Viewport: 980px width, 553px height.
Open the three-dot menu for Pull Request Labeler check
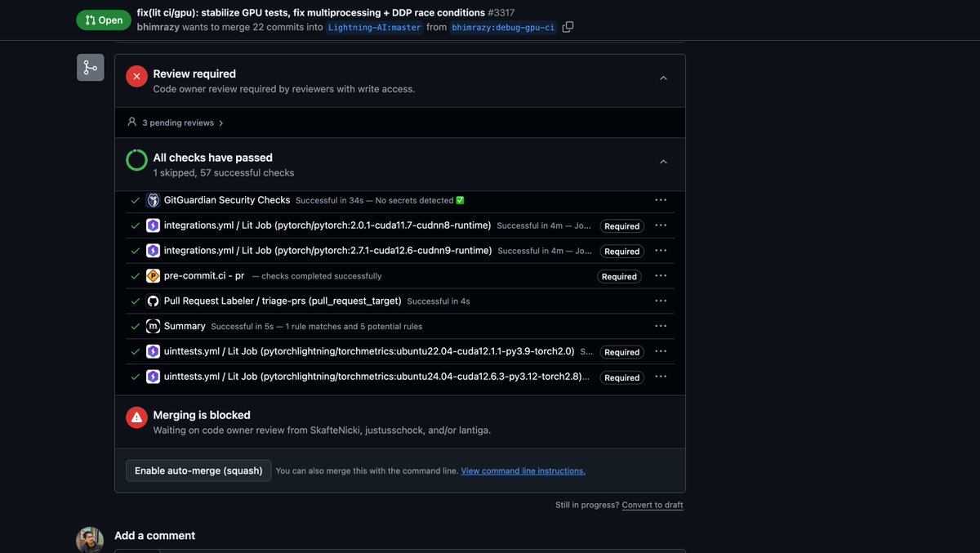tap(661, 301)
